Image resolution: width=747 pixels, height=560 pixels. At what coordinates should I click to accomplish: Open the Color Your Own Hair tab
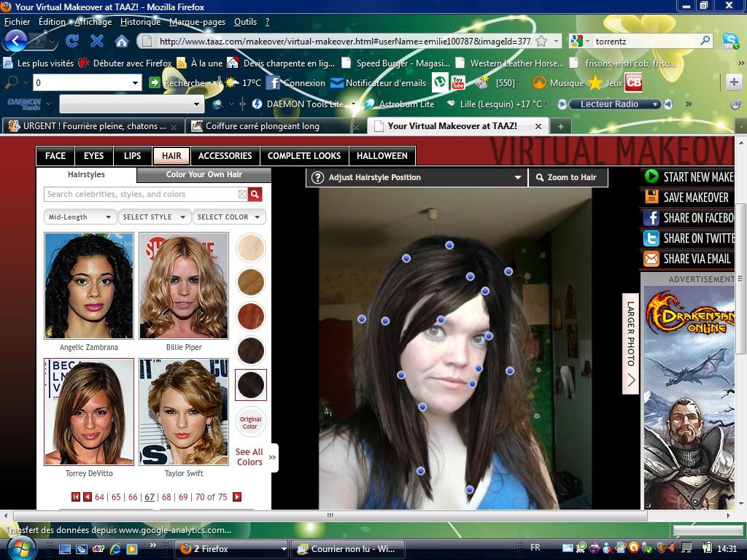point(204,175)
